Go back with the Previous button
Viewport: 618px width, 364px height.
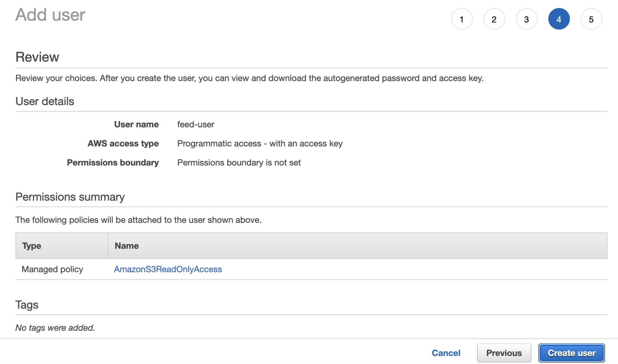(x=504, y=353)
